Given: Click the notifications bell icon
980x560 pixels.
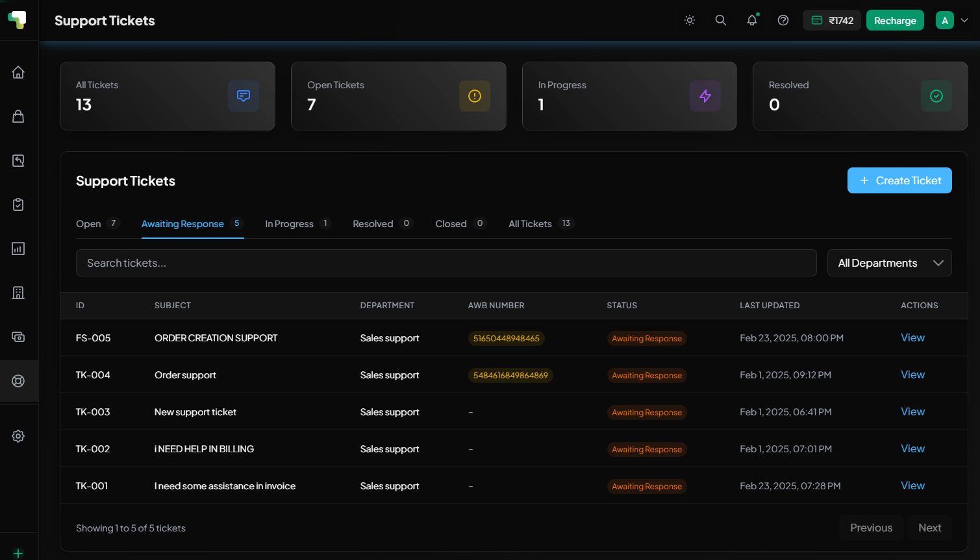Looking at the screenshot, I should (752, 20).
